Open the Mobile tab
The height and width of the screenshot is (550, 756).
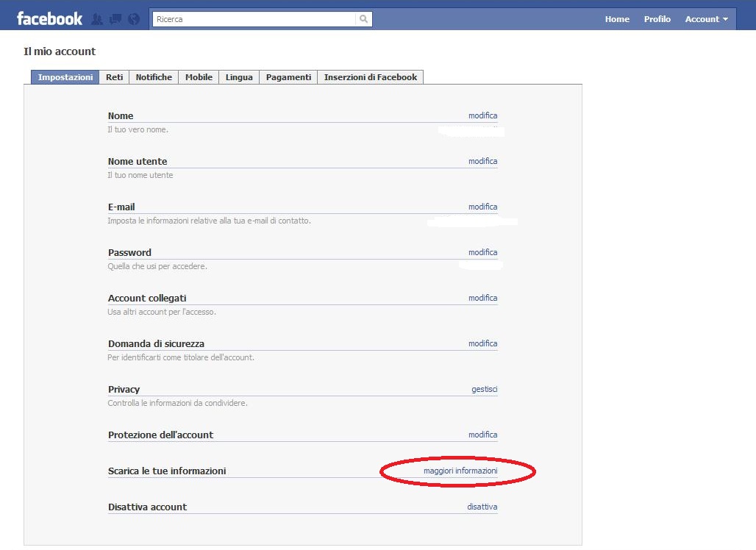tap(199, 77)
